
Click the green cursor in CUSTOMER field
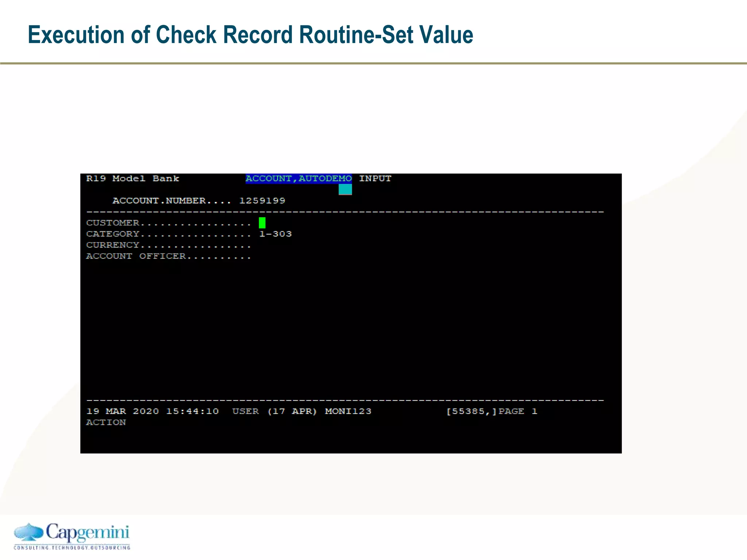(262, 223)
